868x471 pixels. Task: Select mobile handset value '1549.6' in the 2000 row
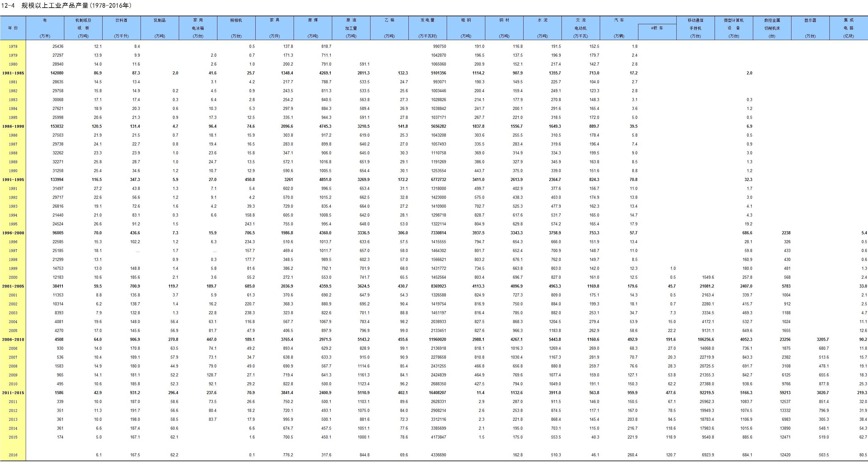pyautogui.click(x=708, y=277)
